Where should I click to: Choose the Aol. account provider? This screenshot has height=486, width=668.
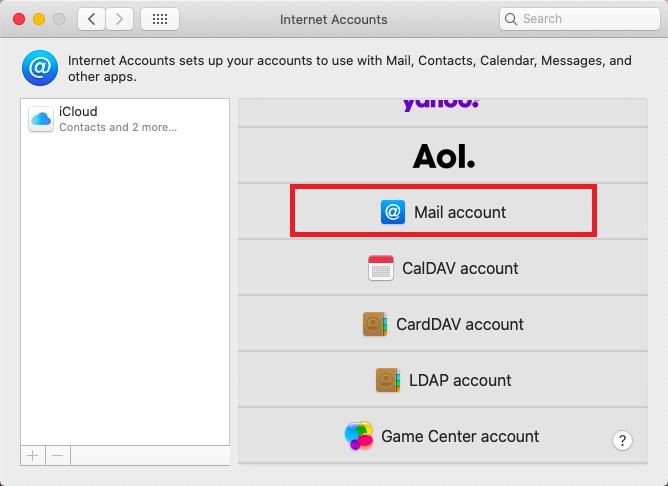coord(443,155)
